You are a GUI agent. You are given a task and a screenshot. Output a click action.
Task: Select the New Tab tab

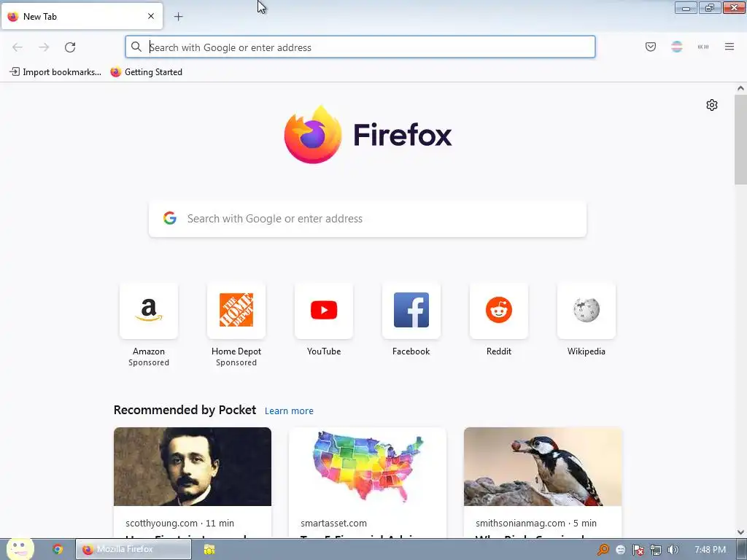[x=82, y=16]
